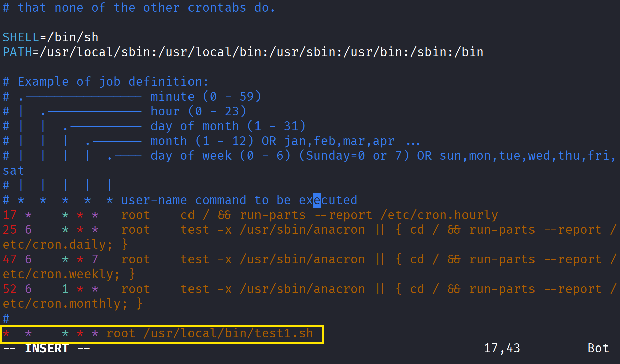
Task: Click day-of-month value 1 in monthly job
Action: (x=65, y=289)
